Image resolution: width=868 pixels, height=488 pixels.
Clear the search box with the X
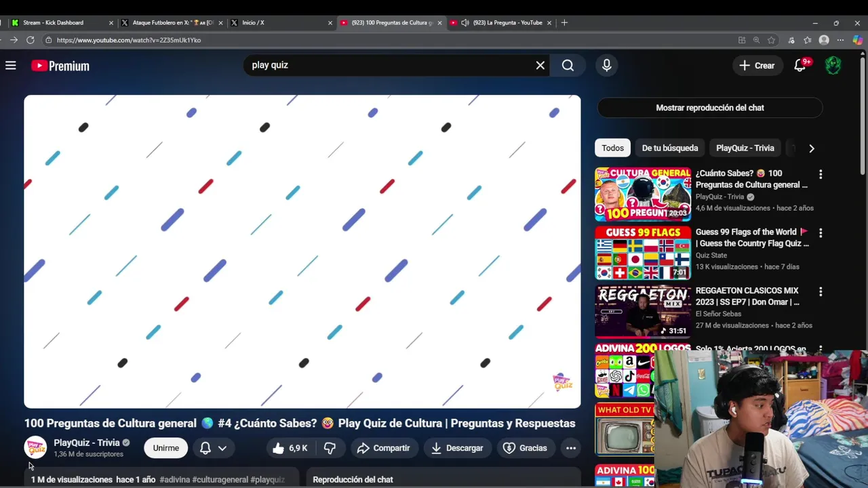(x=540, y=65)
